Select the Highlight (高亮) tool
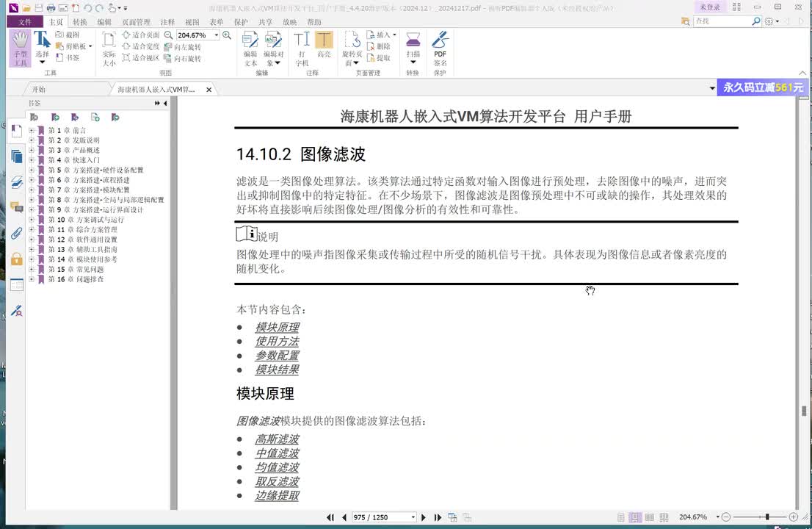The height and width of the screenshot is (529, 812). pyautogui.click(x=325, y=45)
